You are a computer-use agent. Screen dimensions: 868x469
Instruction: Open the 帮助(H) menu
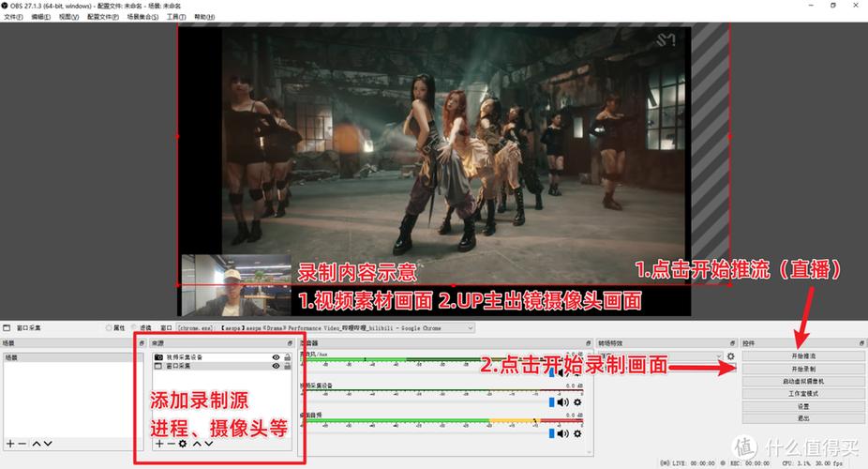point(204,17)
